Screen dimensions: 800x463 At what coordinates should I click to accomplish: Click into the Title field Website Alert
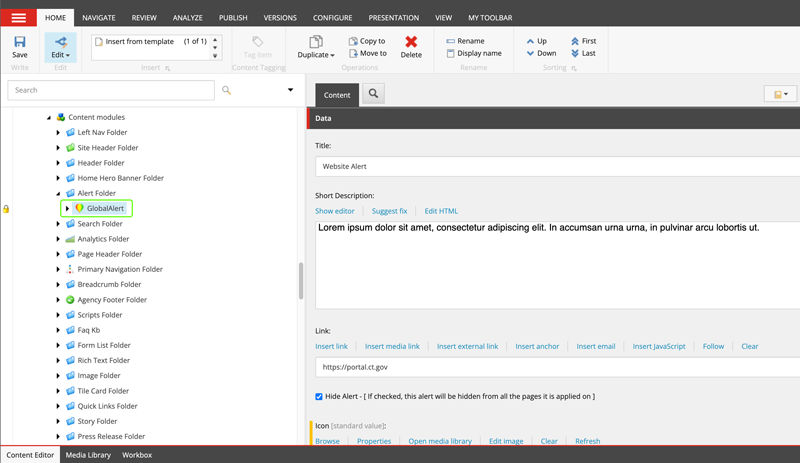tap(557, 166)
